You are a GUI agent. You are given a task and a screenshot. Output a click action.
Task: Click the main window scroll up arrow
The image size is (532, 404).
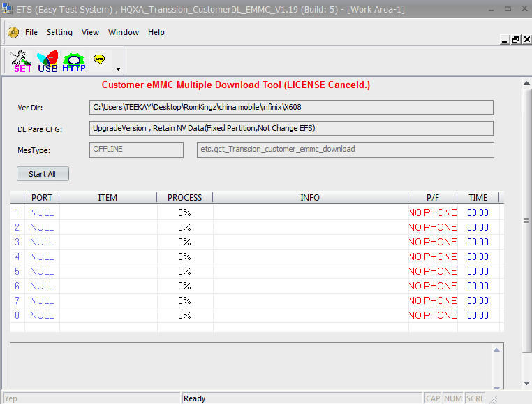(526, 83)
